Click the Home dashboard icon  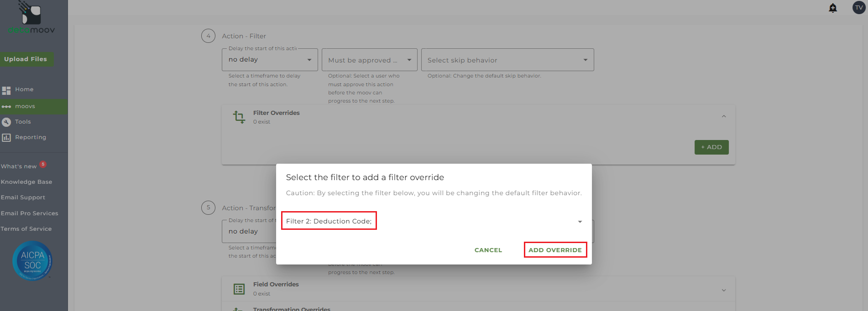[6, 90]
